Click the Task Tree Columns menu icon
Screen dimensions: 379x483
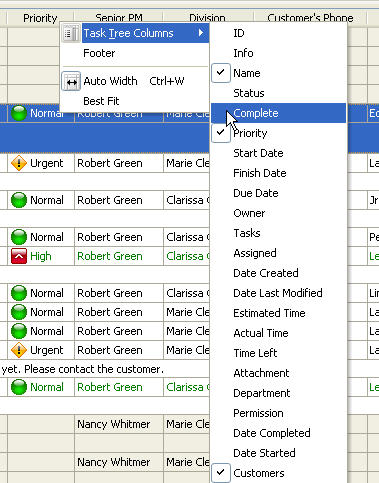tap(71, 33)
